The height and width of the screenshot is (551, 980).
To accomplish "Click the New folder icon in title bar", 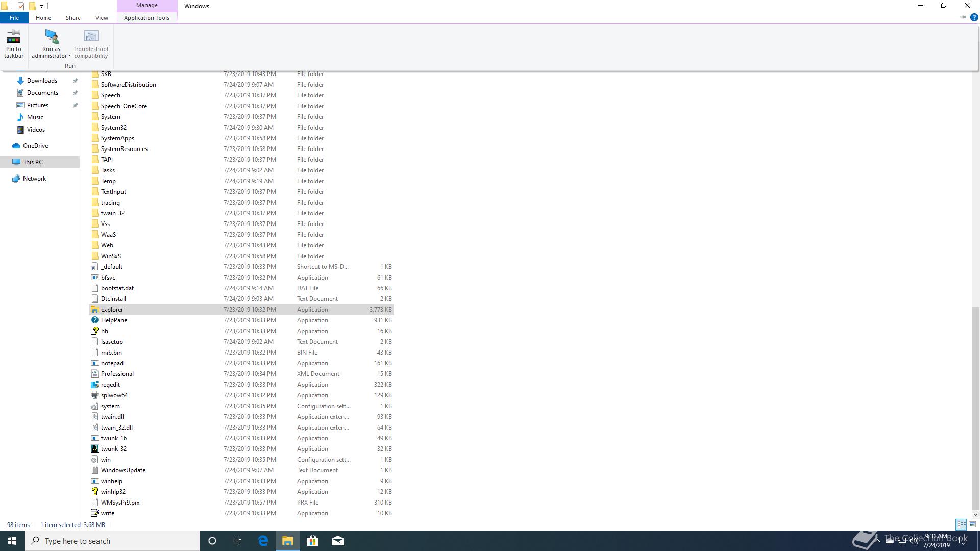I will click(32, 6).
